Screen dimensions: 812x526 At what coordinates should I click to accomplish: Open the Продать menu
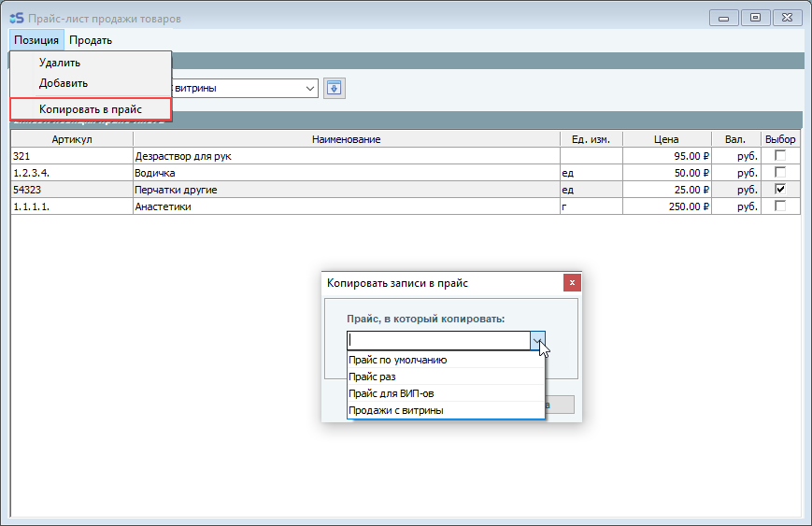pyautogui.click(x=91, y=40)
